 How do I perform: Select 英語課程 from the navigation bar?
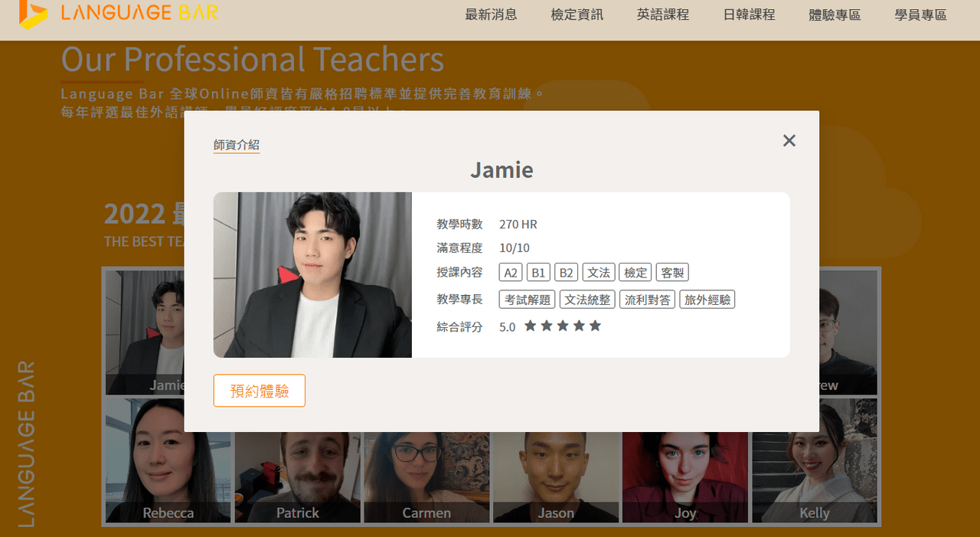pyautogui.click(x=662, y=14)
